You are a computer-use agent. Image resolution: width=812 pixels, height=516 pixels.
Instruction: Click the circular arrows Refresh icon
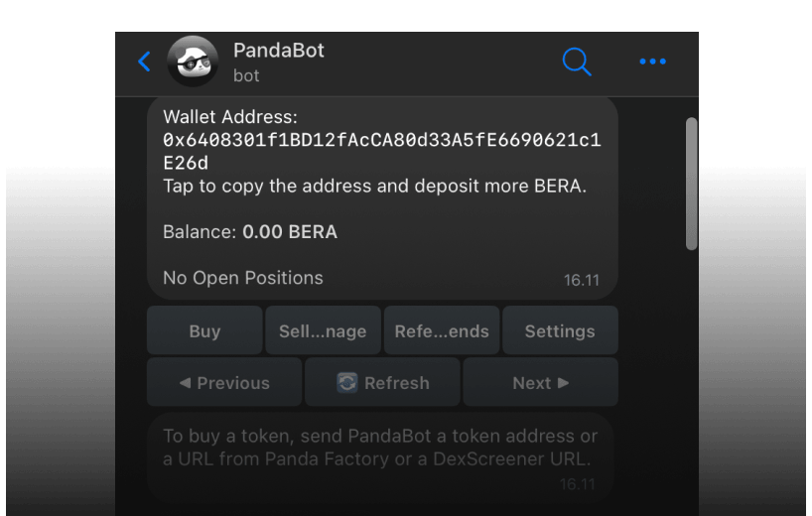pyautogui.click(x=346, y=383)
